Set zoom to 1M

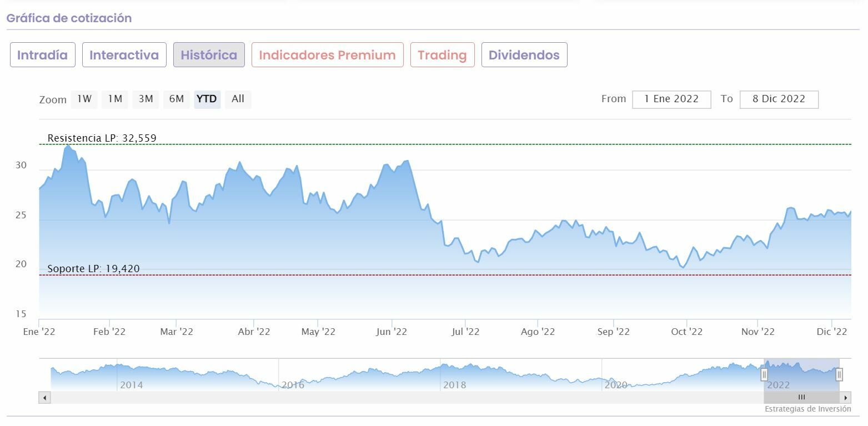pyautogui.click(x=115, y=99)
